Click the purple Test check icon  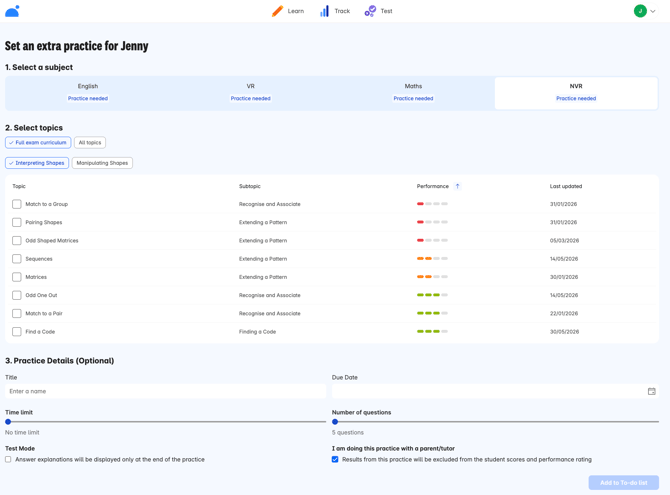coord(370,11)
